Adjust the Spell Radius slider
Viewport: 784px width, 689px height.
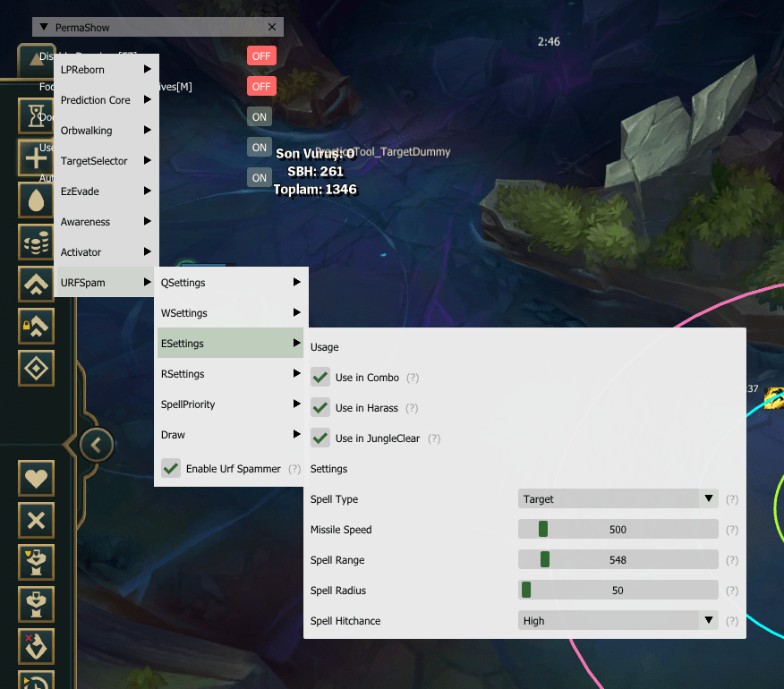[618, 591]
